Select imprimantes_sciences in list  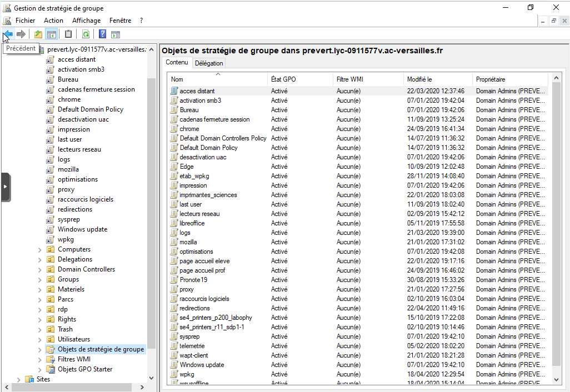(x=208, y=195)
